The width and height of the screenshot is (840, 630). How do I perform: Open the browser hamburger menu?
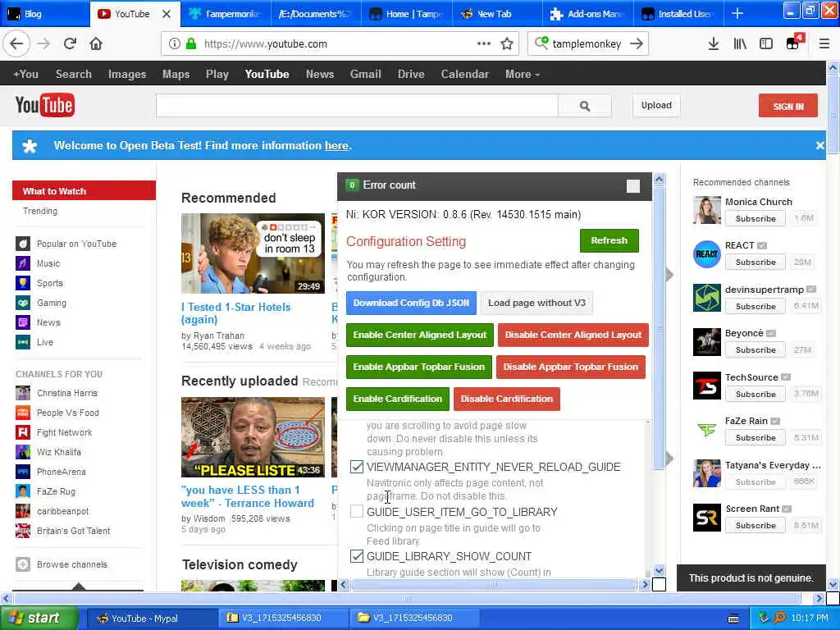824,43
